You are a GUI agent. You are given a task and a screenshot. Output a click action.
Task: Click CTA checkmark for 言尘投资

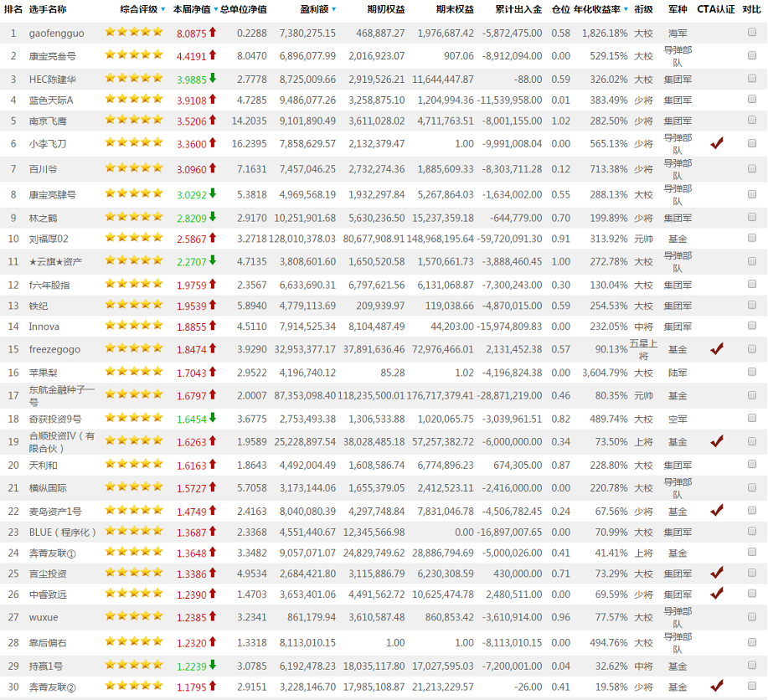[x=717, y=573]
